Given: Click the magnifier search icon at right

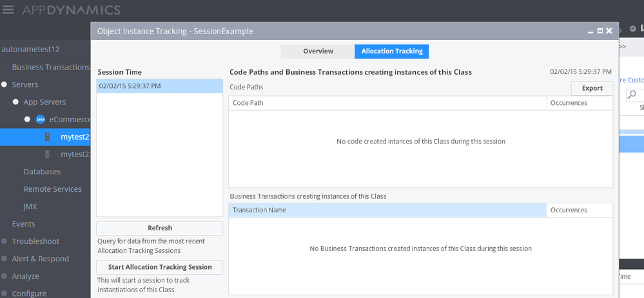Looking at the screenshot, I should 632,95.
